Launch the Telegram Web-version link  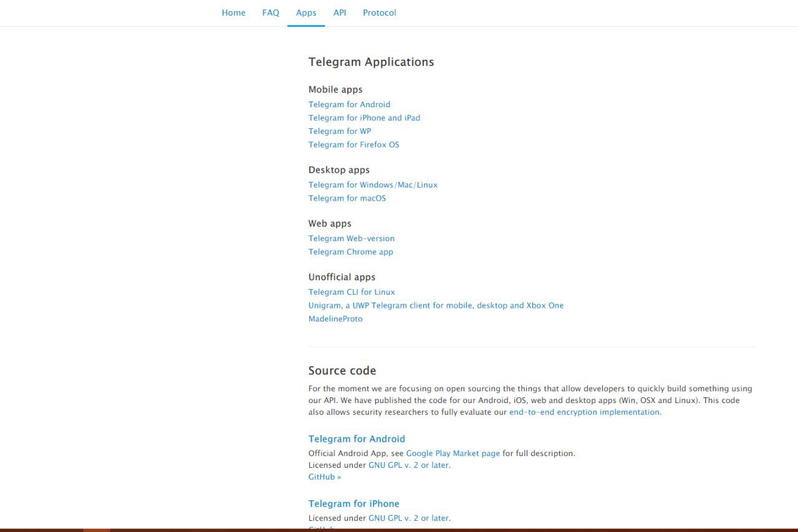351,239
